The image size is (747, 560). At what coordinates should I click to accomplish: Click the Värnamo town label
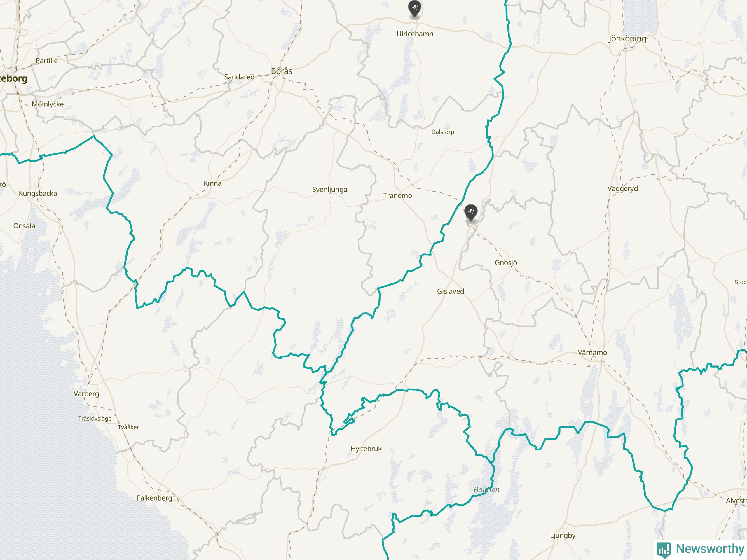coord(592,352)
